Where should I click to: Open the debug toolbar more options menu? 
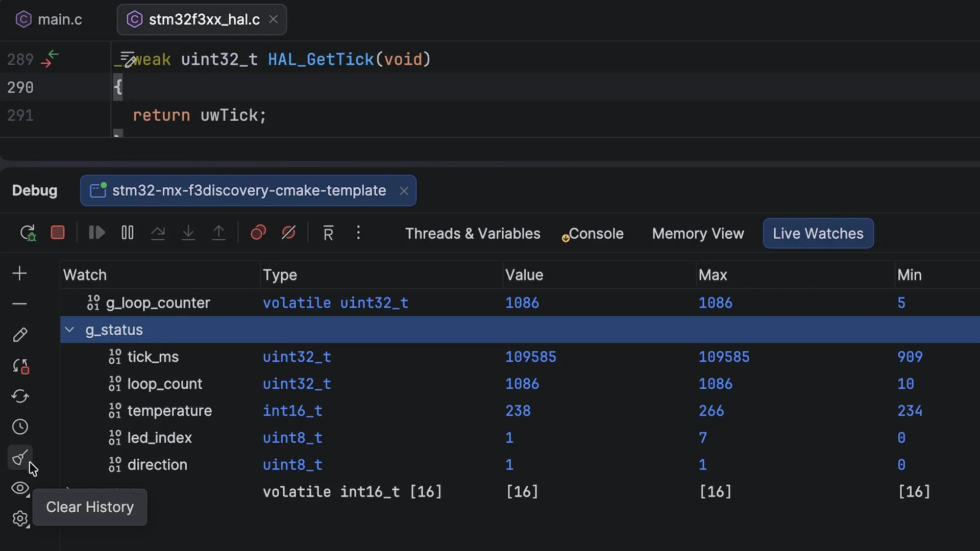358,233
